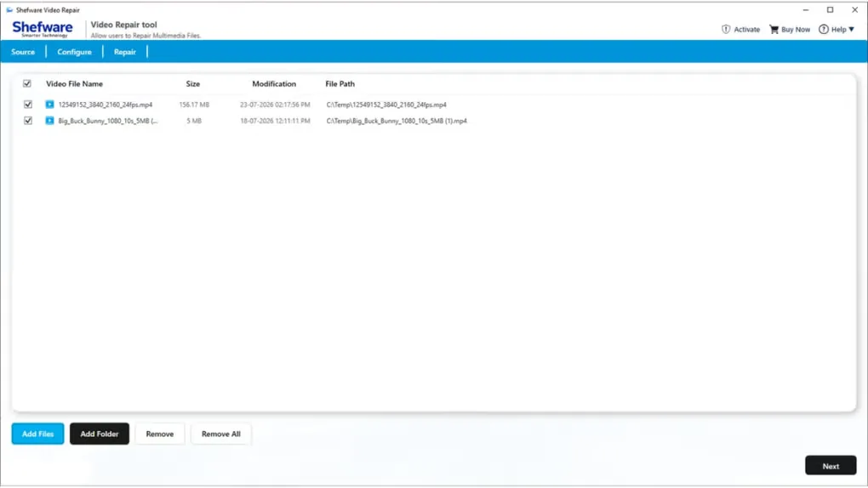Click the Buy Now link text
The image size is (868, 488).
796,29
